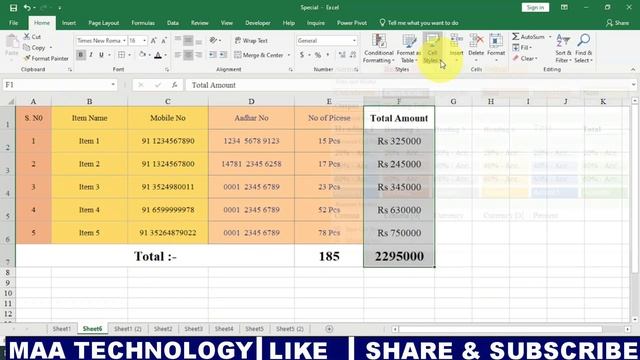Toggle Align Right for cell text
The image size is (640, 360).
pyautogui.click(x=198, y=55)
